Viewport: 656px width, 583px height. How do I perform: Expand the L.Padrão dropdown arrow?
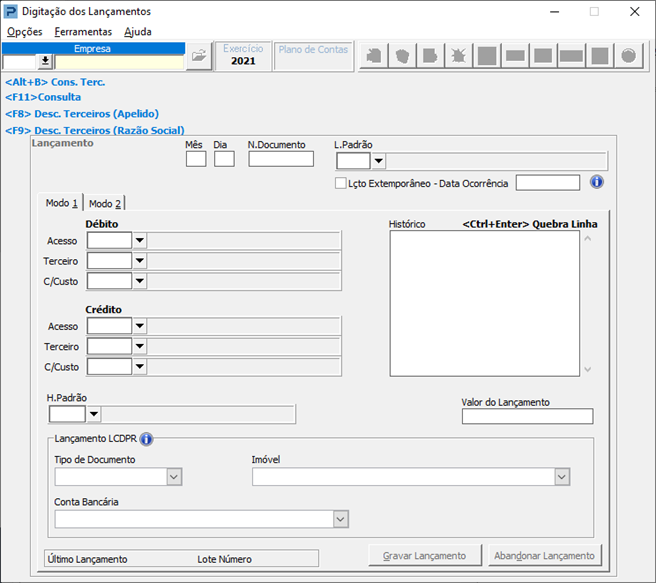pyautogui.click(x=378, y=162)
